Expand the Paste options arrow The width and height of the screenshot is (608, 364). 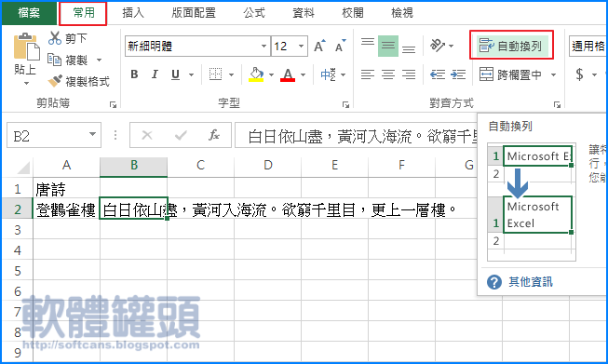click(x=26, y=84)
